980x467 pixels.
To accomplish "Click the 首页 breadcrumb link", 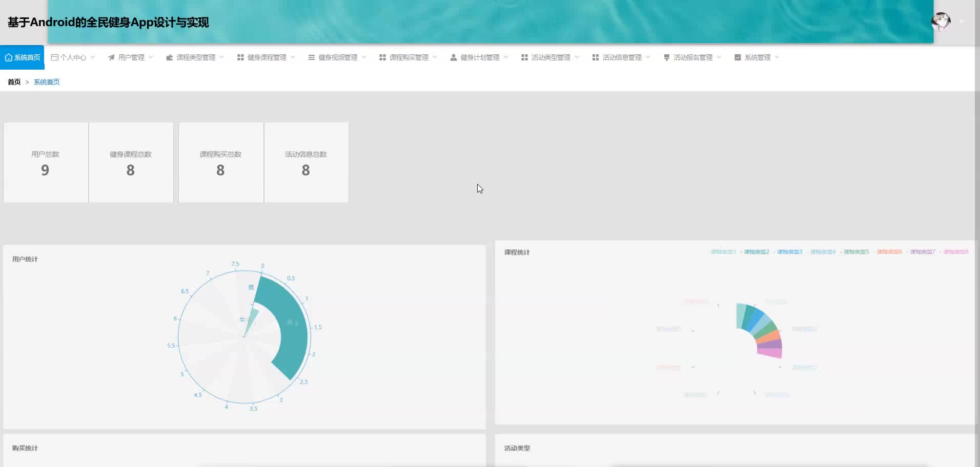I will pos(14,82).
